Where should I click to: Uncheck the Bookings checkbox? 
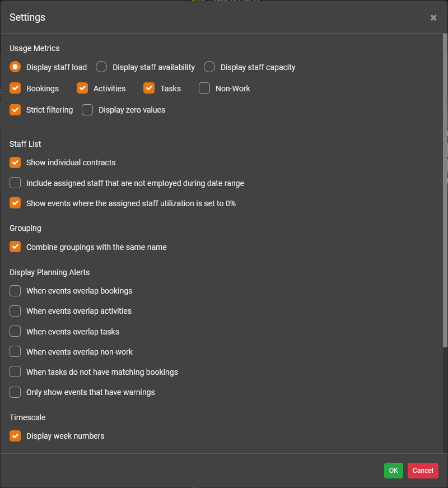15,89
